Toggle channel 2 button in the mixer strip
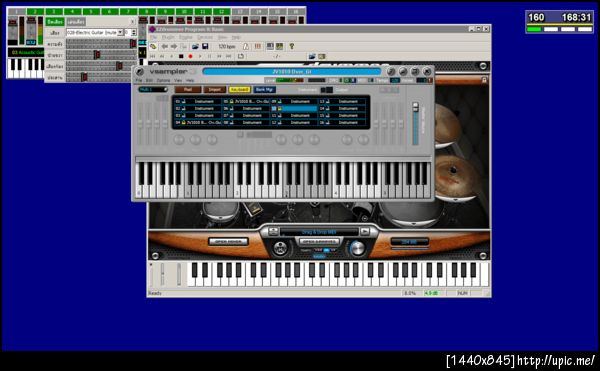This screenshot has width=600, height=371. [35, 12]
